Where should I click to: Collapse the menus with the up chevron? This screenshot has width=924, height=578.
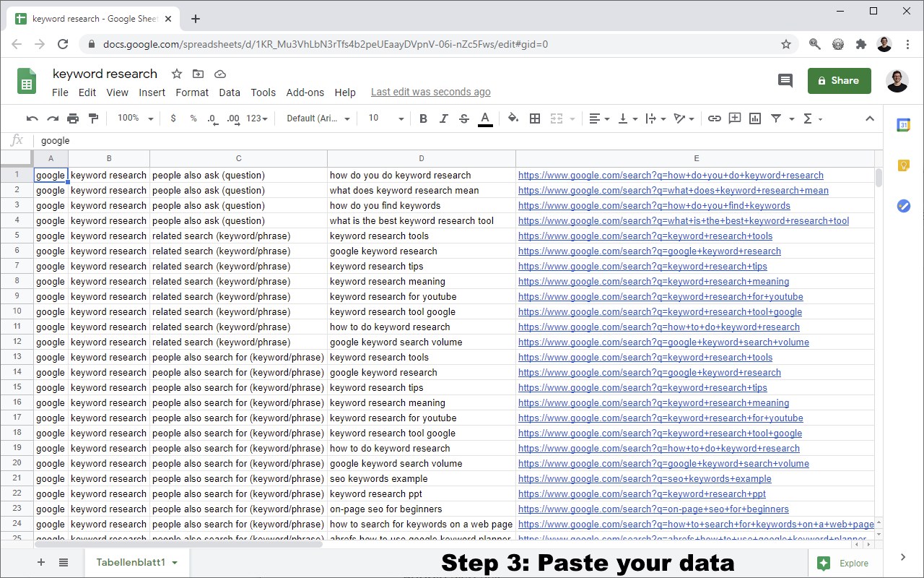tap(870, 118)
